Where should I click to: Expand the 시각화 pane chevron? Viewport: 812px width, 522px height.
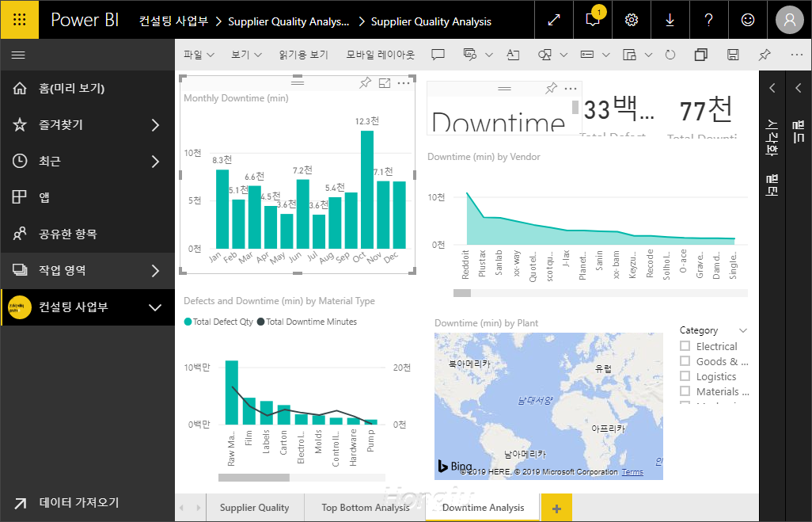[772, 88]
